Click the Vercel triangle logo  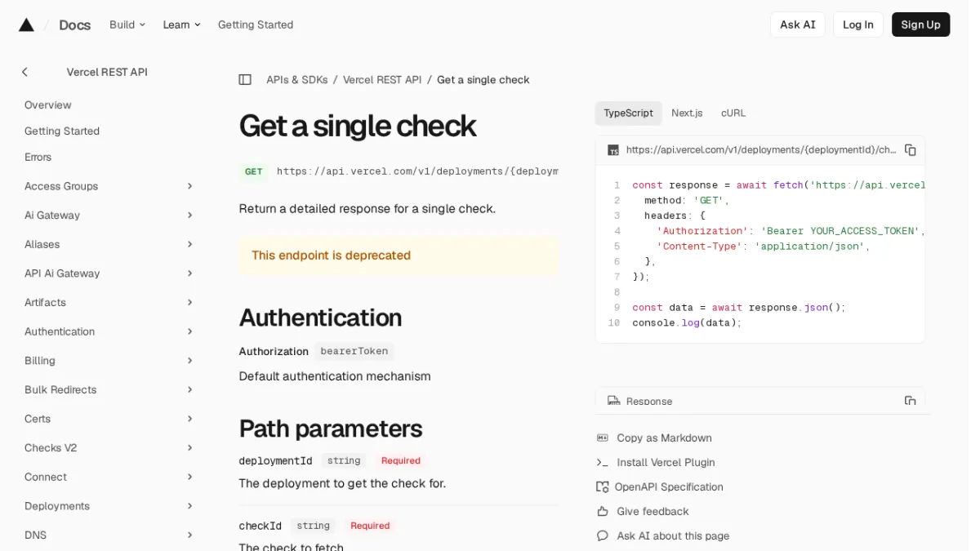(26, 24)
